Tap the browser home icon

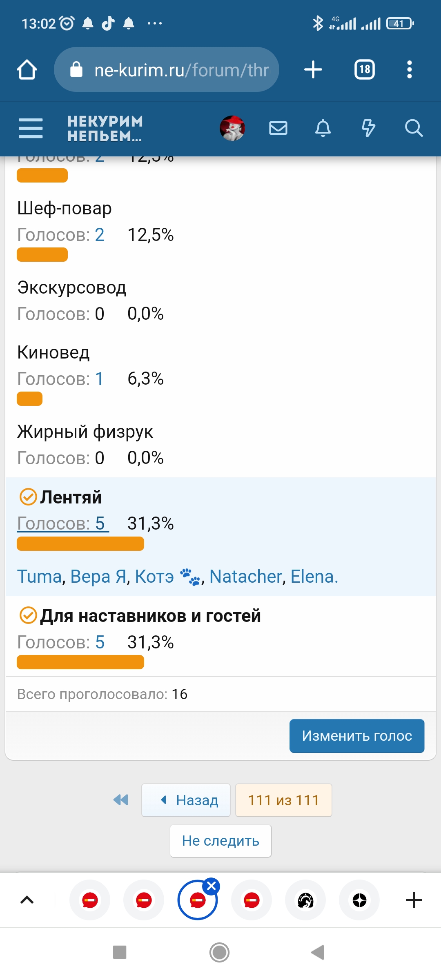[27, 69]
